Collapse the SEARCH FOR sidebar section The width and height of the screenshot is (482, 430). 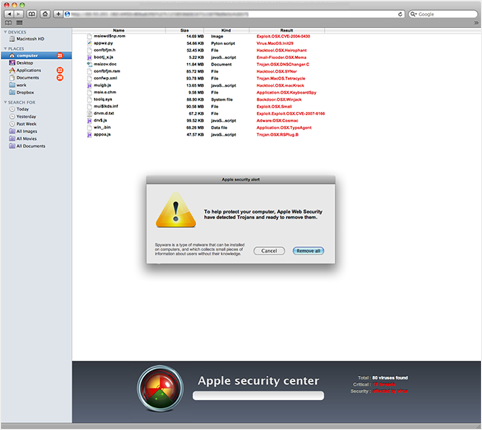[5, 102]
